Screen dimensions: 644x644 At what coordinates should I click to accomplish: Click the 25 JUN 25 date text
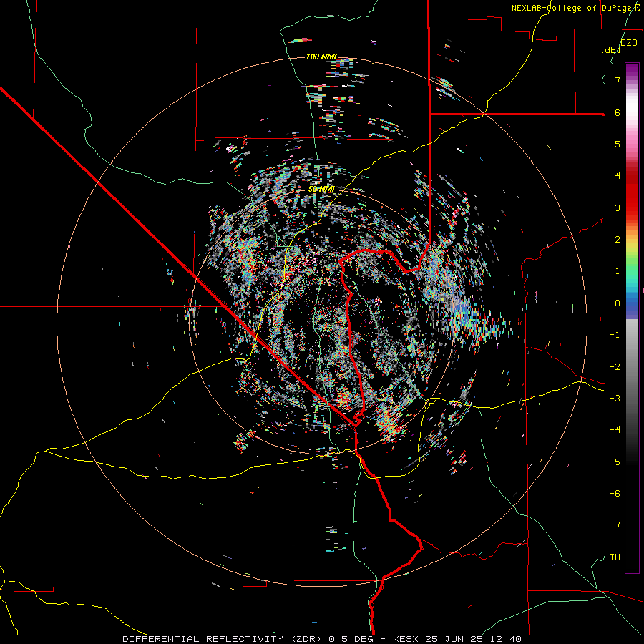point(454,639)
